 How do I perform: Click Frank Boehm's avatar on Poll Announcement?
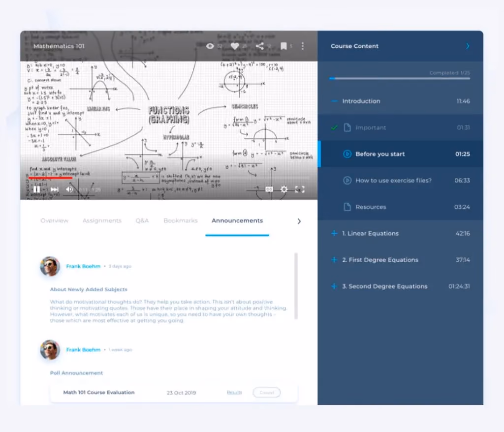click(x=50, y=350)
